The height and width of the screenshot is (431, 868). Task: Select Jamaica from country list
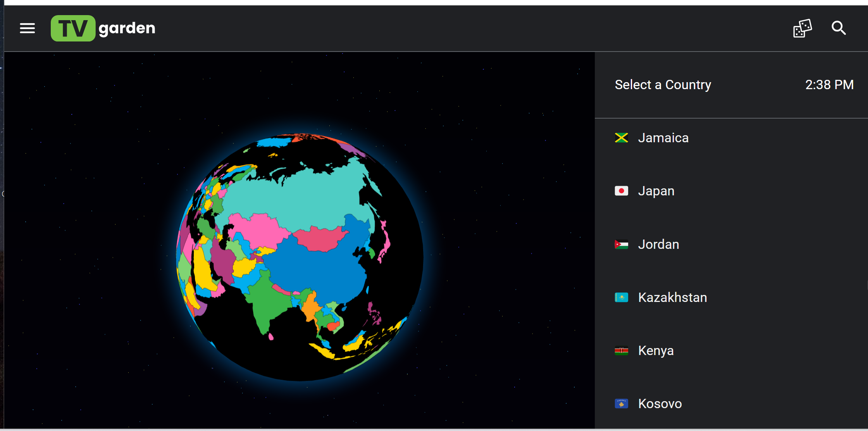[x=663, y=138]
